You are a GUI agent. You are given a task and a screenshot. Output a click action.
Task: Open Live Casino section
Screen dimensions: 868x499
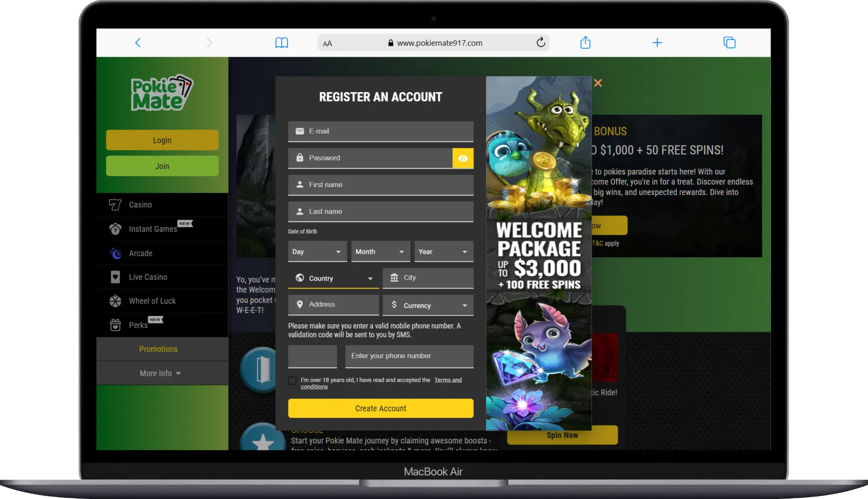162,277
